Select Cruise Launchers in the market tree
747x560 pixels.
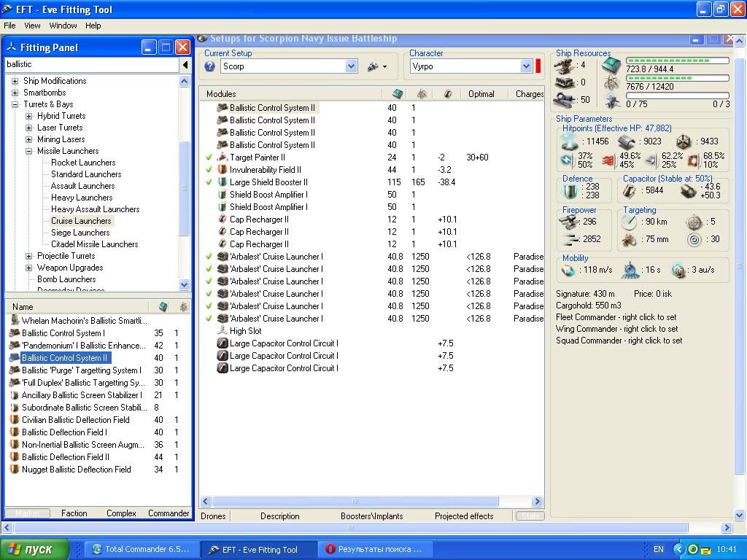[x=81, y=221]
